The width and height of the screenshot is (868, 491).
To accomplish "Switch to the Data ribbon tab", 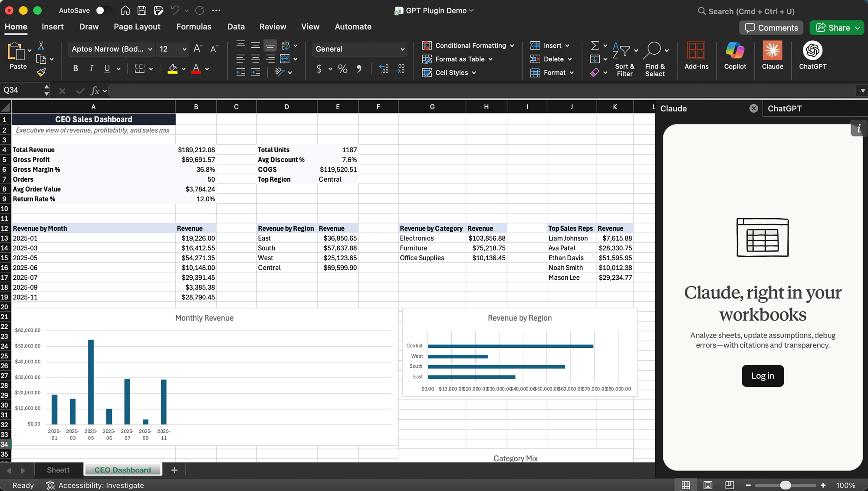I will (236, 26).
